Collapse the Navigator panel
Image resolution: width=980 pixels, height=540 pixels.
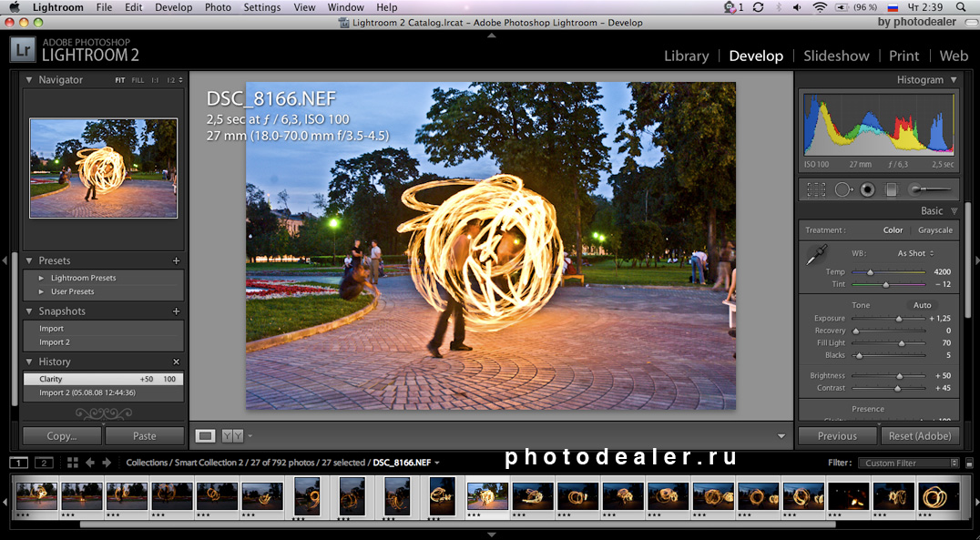coord(29,80)
